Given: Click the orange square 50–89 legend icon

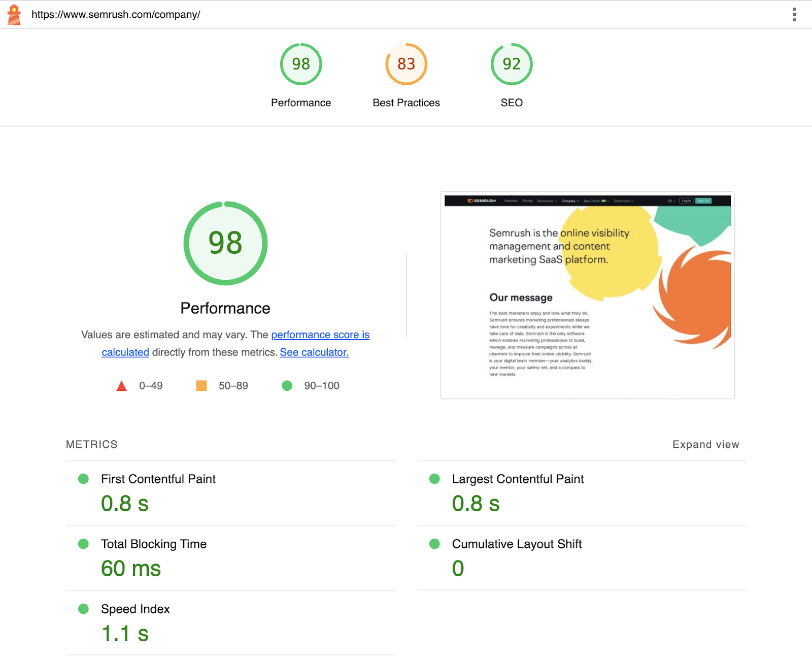Looking at the screenshot, I should pos(201,385).
